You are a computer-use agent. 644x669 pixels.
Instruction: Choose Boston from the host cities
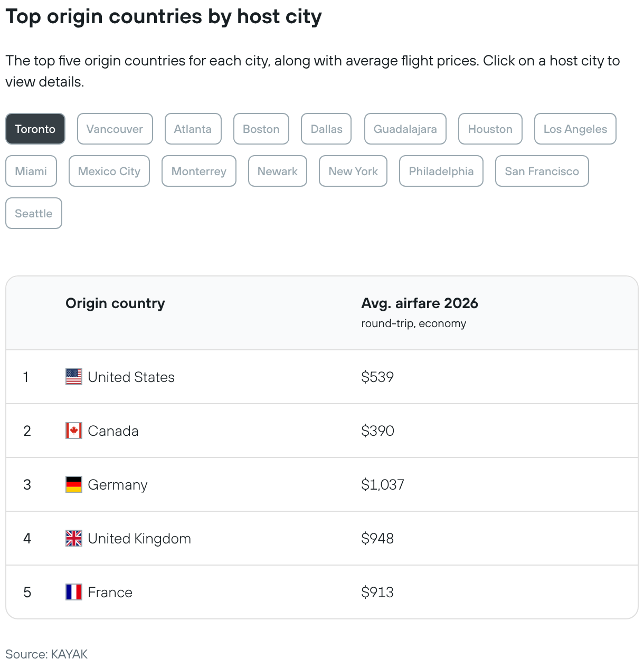(x=261, y=129)
